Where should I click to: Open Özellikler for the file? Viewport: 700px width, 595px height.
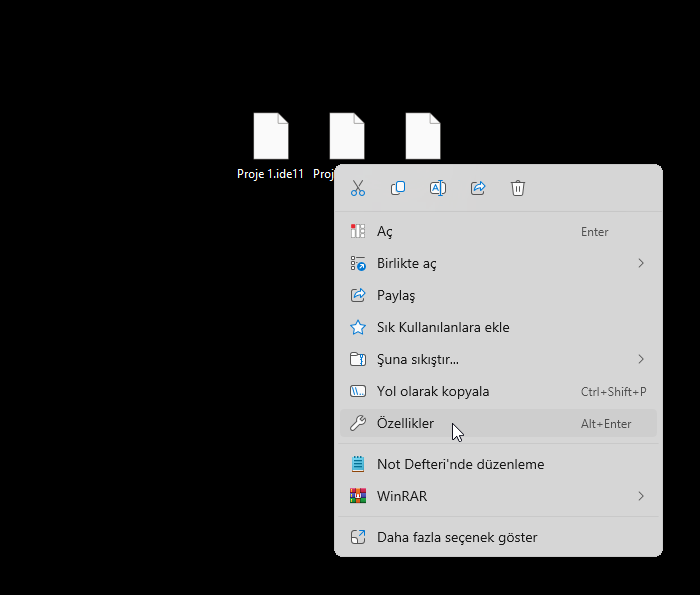(x=405, y=424)
